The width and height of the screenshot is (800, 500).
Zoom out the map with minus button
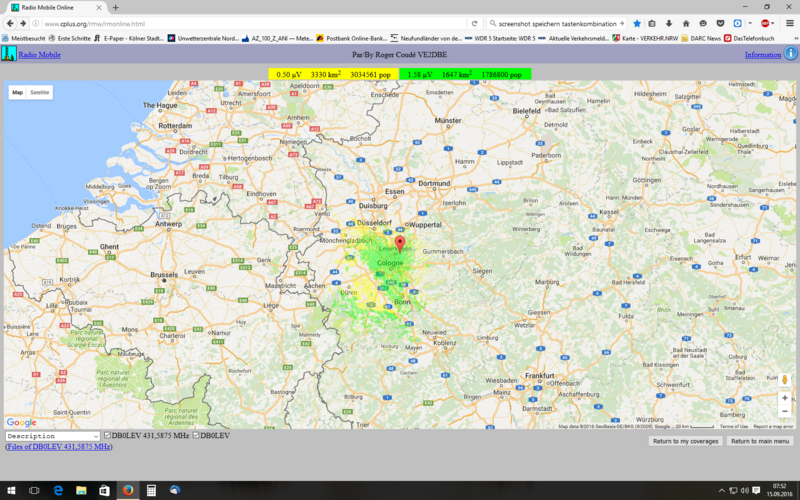(785, 411)
